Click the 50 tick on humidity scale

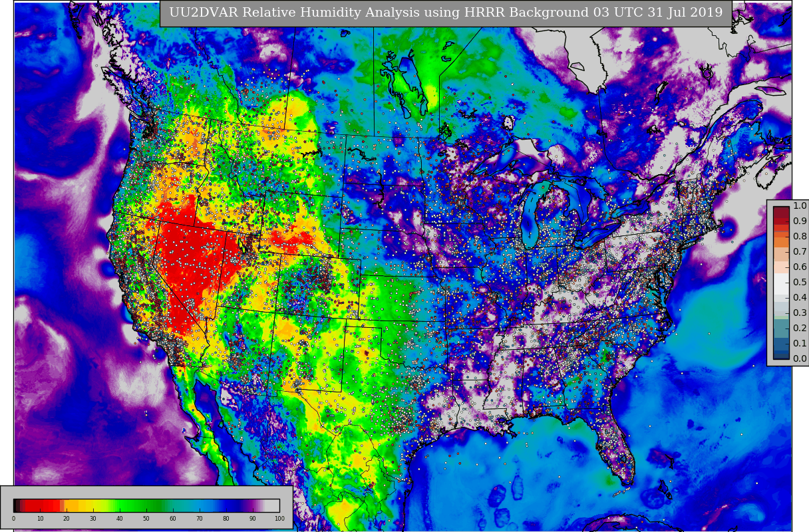click(x=146, y=519)
